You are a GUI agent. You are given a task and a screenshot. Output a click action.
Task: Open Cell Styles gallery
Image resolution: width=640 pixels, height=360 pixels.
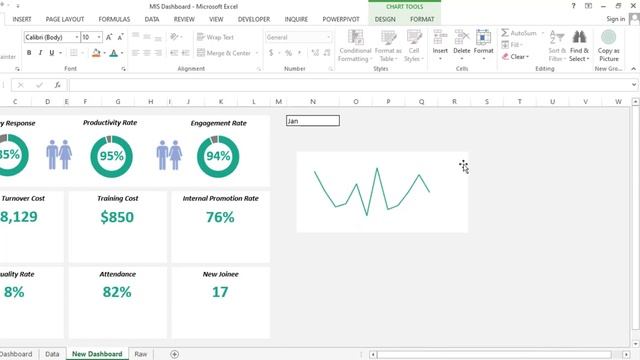click(x=414, y=46)
